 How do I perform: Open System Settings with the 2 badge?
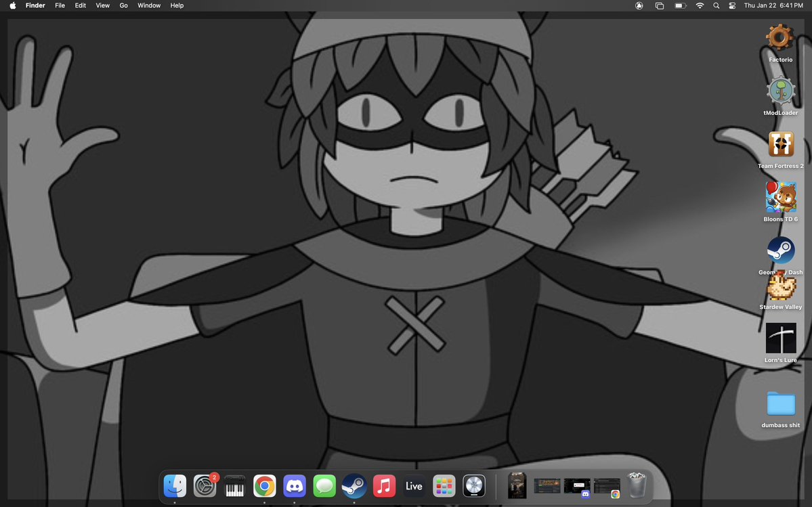pyautogui.click(x=205, y=486)
